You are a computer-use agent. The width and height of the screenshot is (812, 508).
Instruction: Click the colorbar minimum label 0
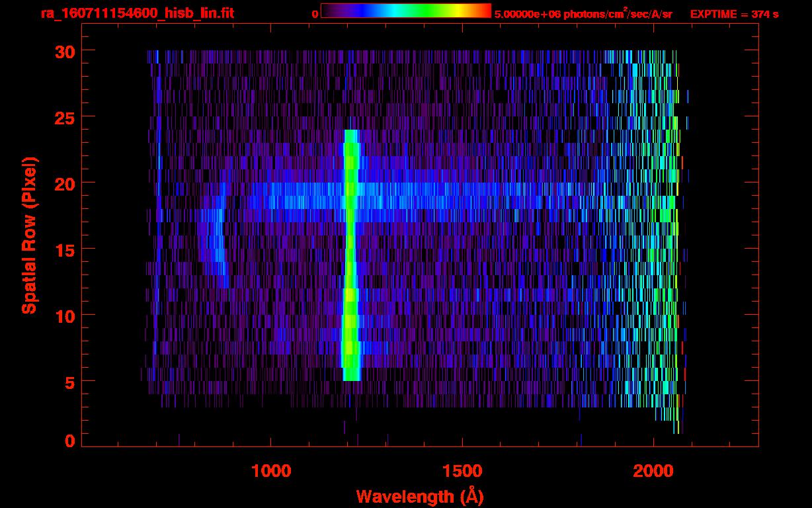pos(315,14)
